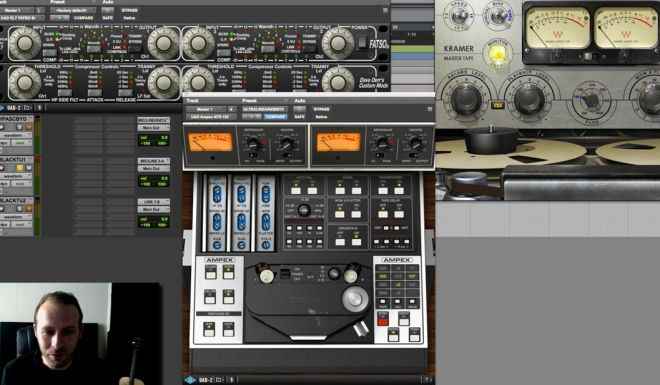Click the help icon in Ampex bottom toolbar
This screenshot has height=385, width=660.
(427, 380)
